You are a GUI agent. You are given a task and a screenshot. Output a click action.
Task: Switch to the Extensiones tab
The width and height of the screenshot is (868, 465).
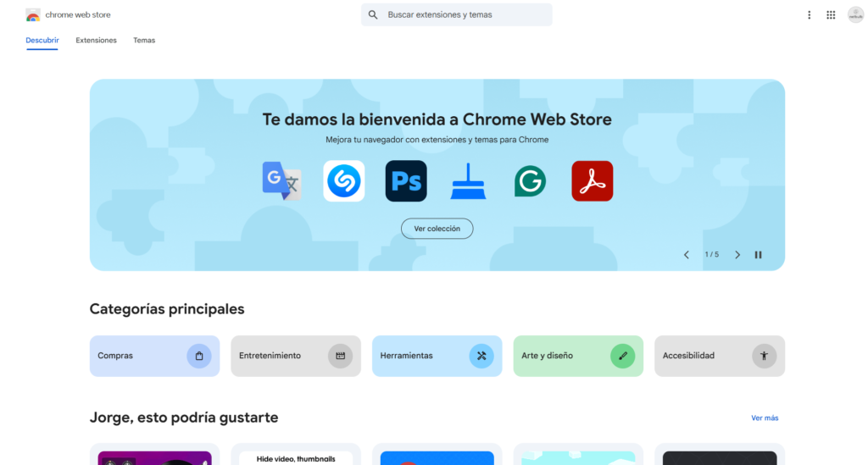pos(97,41)
